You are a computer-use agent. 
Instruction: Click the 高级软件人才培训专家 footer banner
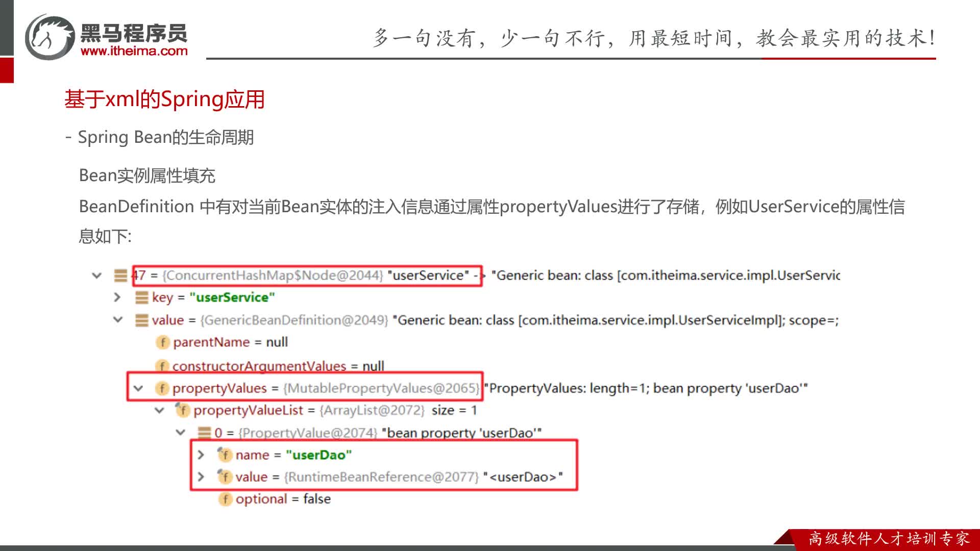click(x=889, y=539)
